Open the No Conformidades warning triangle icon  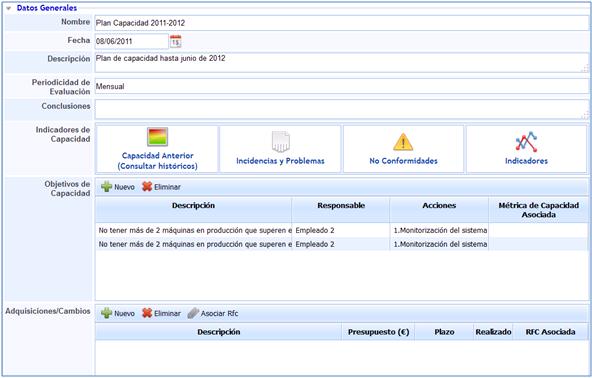(x=403, y=142)
